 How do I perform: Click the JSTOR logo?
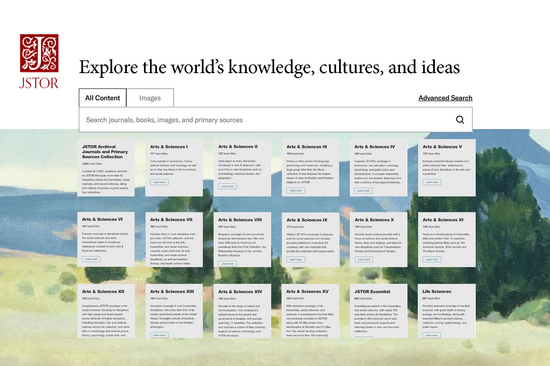[39, 61]
